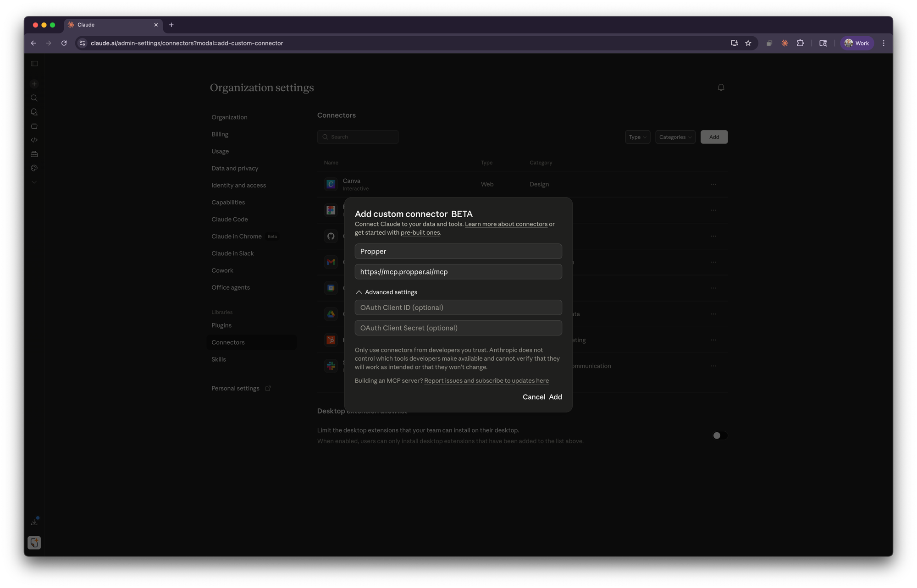Cancel the Add custom connector dialog
This screenshot has height=588, width=917.
click(x=533, y=397)
